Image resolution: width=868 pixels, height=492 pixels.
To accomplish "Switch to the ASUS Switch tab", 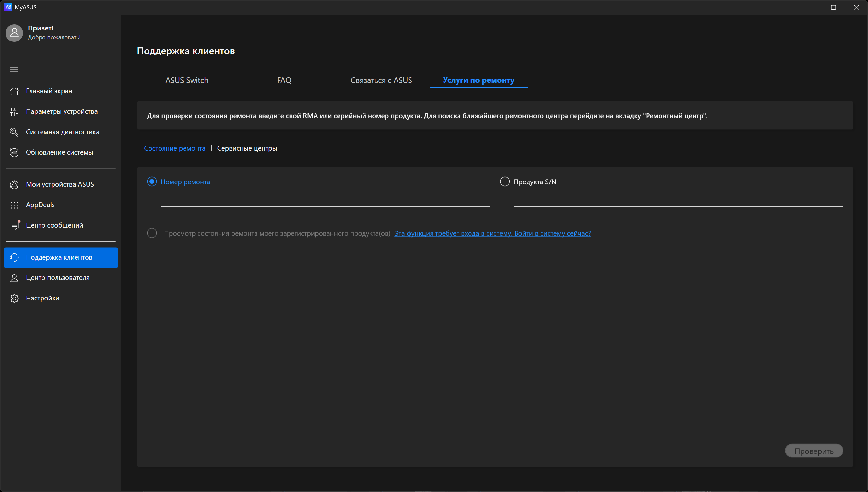I will click(186, 80).
